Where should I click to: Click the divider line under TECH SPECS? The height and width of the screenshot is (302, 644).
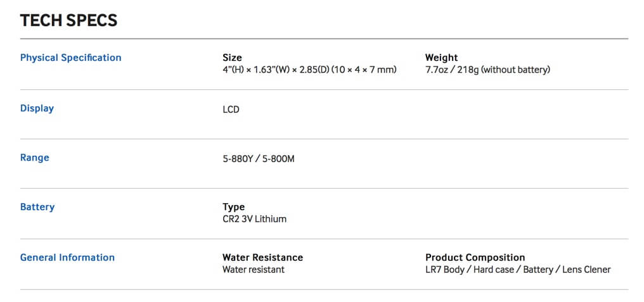pyautogui.click(x=324, y=39)
